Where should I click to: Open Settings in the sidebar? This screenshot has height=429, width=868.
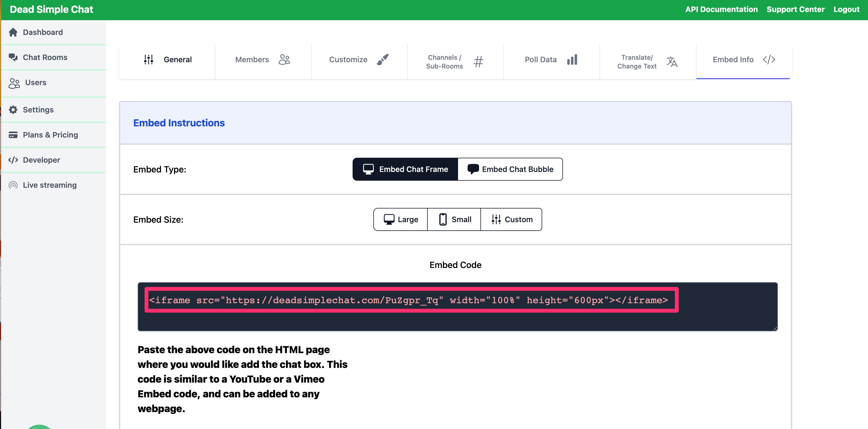[54, 110]
